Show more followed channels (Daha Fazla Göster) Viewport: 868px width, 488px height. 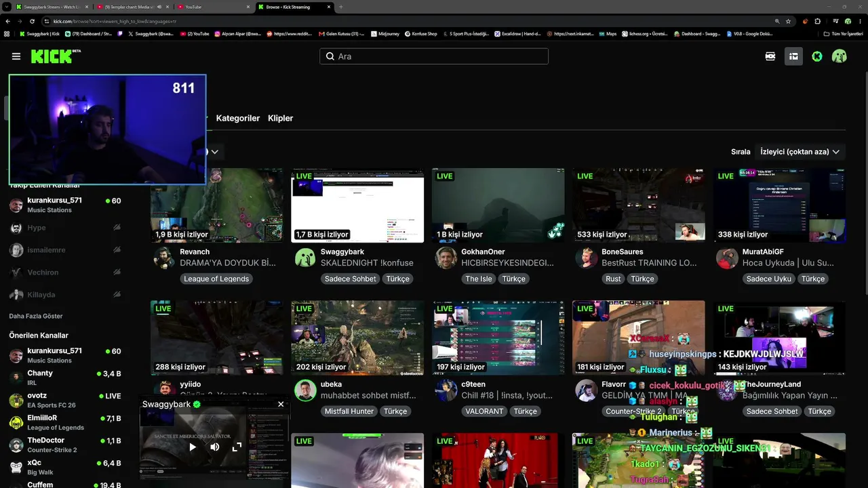[36, 316]
